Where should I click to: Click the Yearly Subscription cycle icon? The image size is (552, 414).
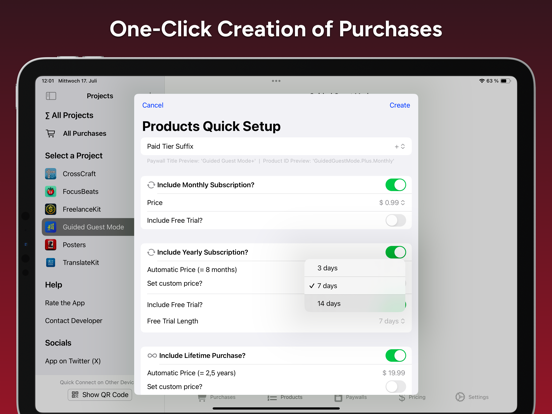pyautogui.click(x=151, y=252)
